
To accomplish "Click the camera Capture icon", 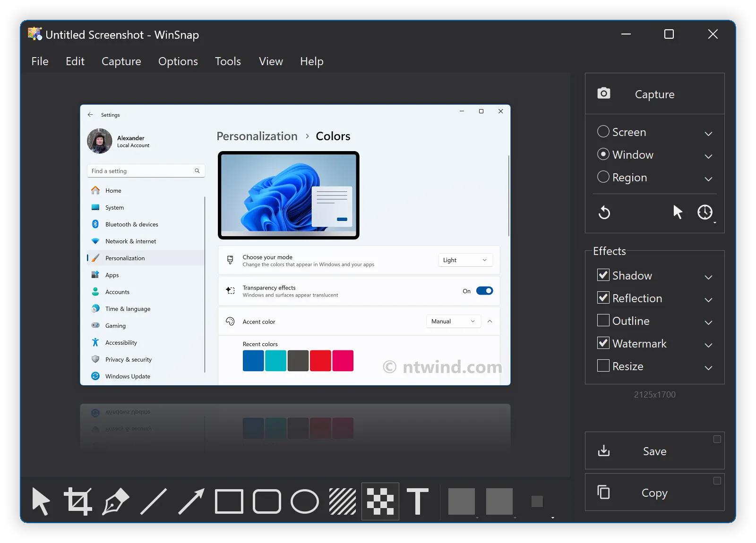I will (604, 93).
